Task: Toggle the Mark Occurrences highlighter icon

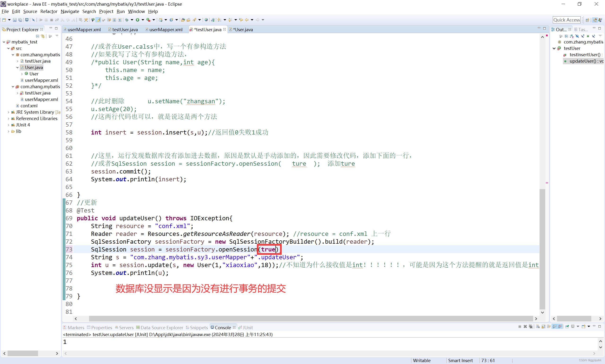Action: tap(98, 20)
